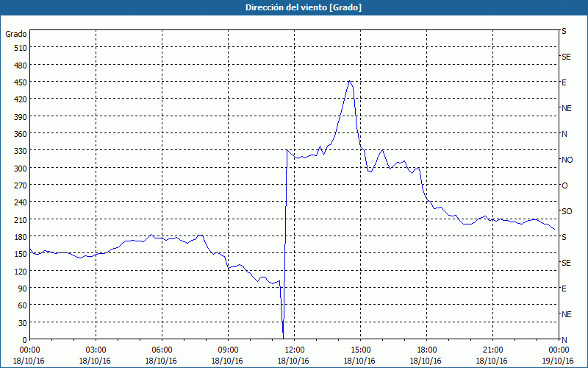Click the 270 y-axis label
This screenshot has height=368, width=588.
coord(21,185)
